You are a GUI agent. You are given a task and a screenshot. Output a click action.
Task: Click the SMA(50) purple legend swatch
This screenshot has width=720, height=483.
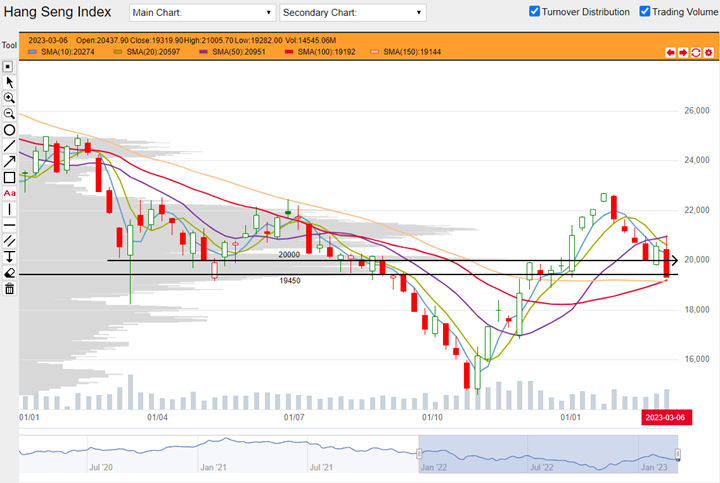(203, 52)
